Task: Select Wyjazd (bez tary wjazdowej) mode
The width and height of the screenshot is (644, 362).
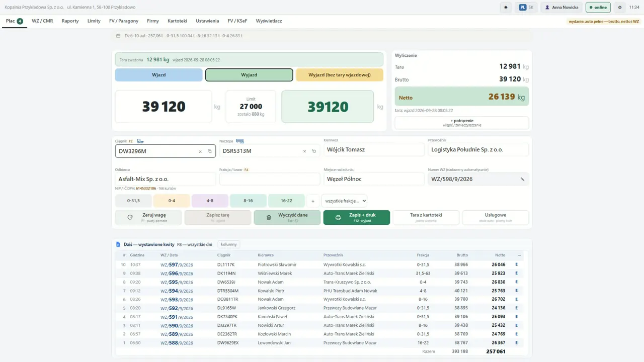Action: (x=340, y=75)
